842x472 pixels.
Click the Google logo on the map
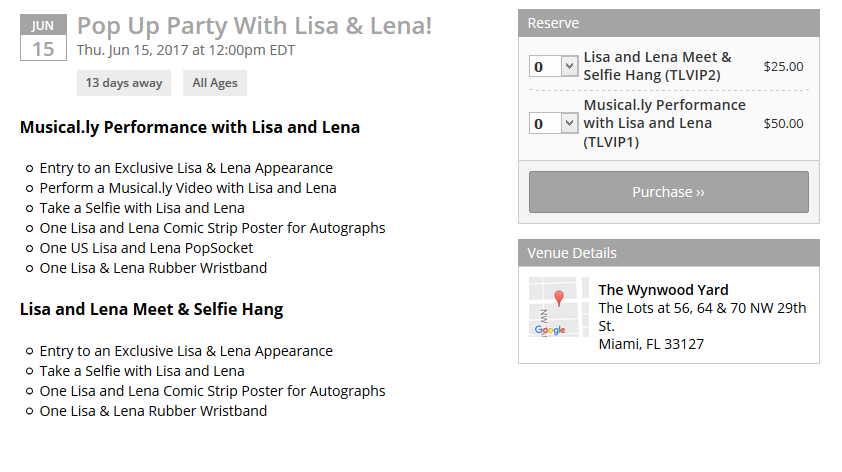tap(550, 330)
